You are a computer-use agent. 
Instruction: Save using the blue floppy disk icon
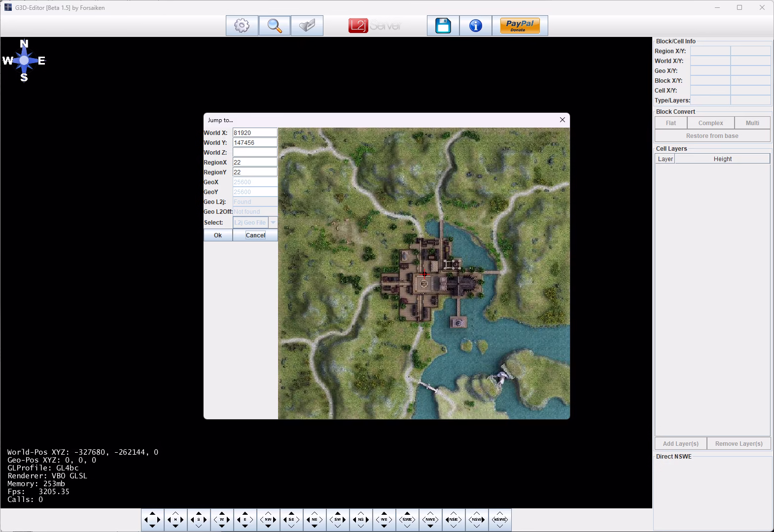coord(443,26)
